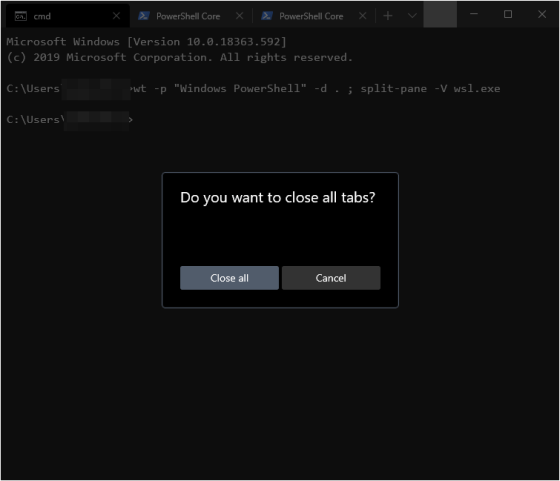This screenshot has height=481, width=560.
Task: Click the second PowerShell Core tab icon
Action: tap(267, 16)
